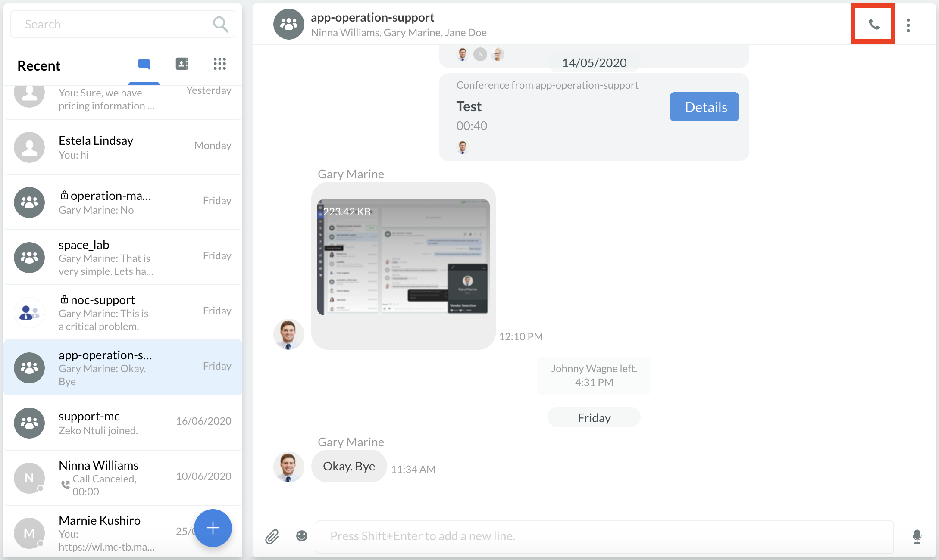Open the operation-ma... private group chat
This screenshot has height=560, width=939.
(123, 202)
